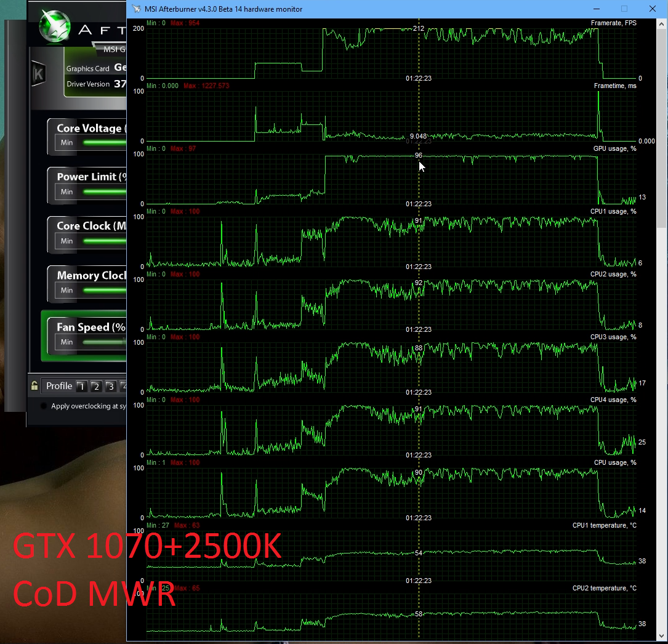
Task: Click the 9.048 frametime marker value
Action: coord(418,136)
